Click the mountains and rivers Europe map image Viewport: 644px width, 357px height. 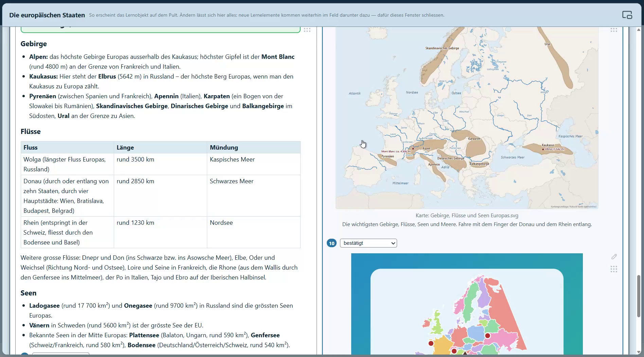(467, 118)
